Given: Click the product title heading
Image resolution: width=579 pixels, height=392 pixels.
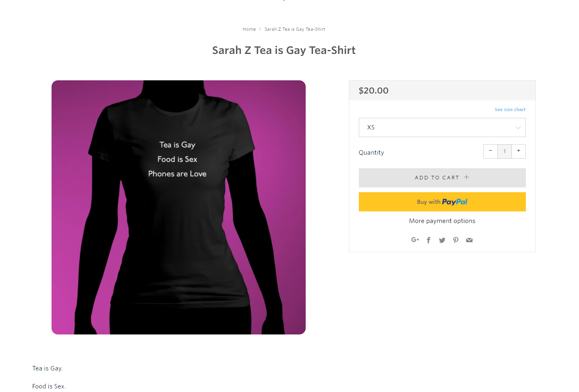Looking at the screenshot, I should point(284,50).
